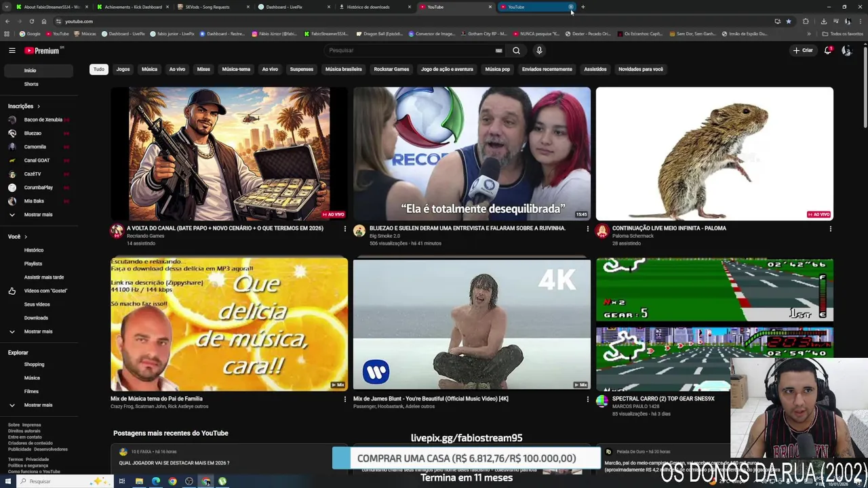Open Microsoft Edge from the taskbar
Image resolution: width=868 pixels, height=488 pixels.
point(156,481)
